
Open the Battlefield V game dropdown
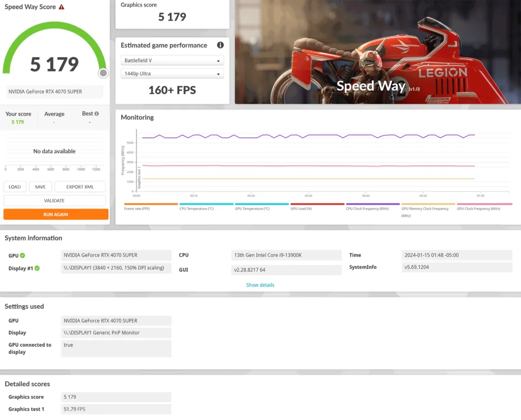172,61
